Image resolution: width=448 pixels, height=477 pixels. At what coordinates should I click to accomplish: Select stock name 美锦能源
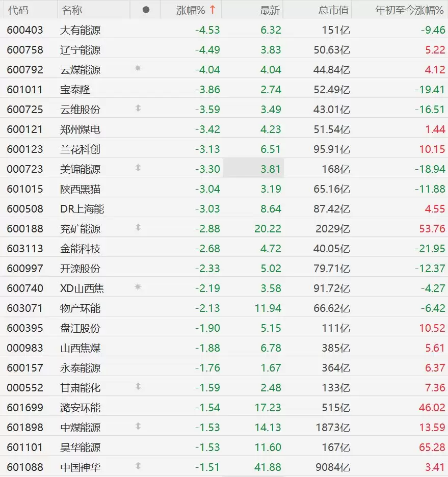[x=81, y=169]
